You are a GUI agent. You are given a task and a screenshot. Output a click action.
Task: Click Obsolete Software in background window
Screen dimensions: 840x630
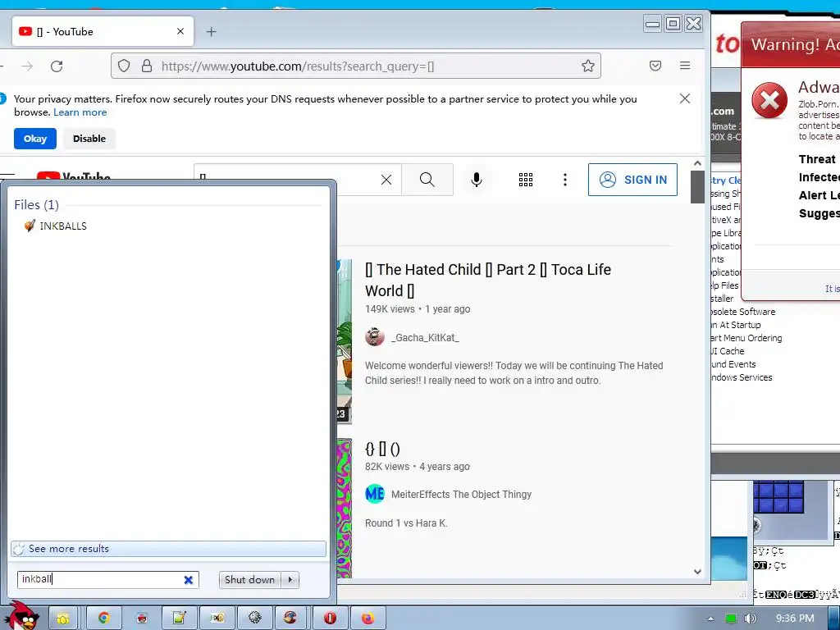tap(743, 312)
